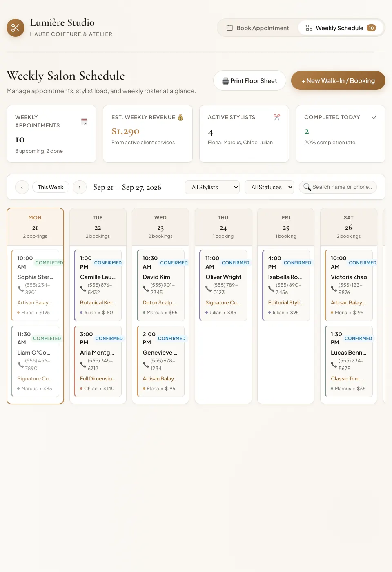Click COMPLETED badge on Sophia's appointment
The height and width of the screenshot is (572, 392).
(x=49, y=263)
